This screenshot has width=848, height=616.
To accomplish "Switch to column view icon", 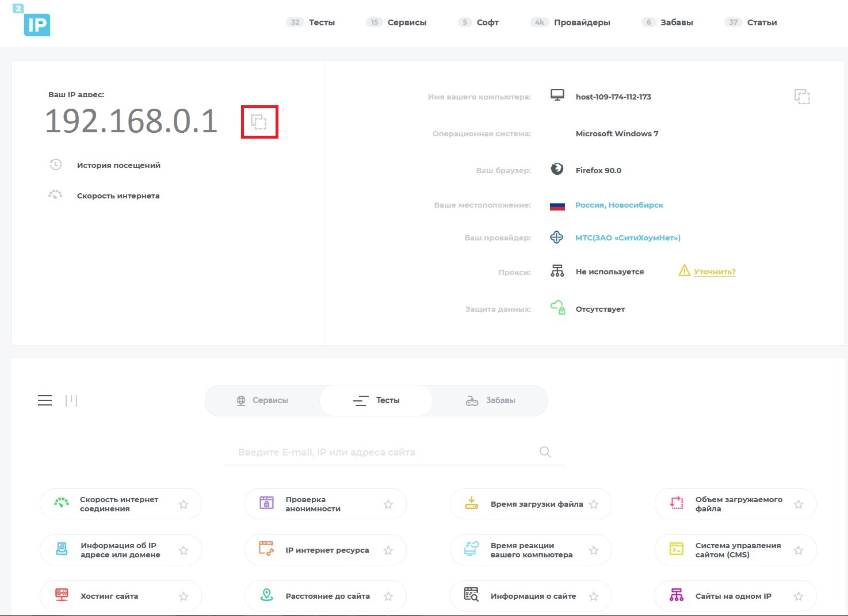I will click(71, 400).
